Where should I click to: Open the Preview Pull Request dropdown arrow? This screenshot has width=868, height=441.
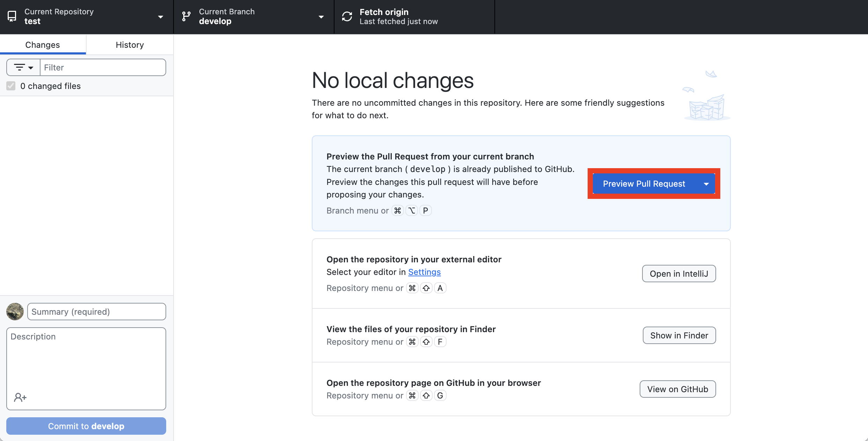point(706,184)
